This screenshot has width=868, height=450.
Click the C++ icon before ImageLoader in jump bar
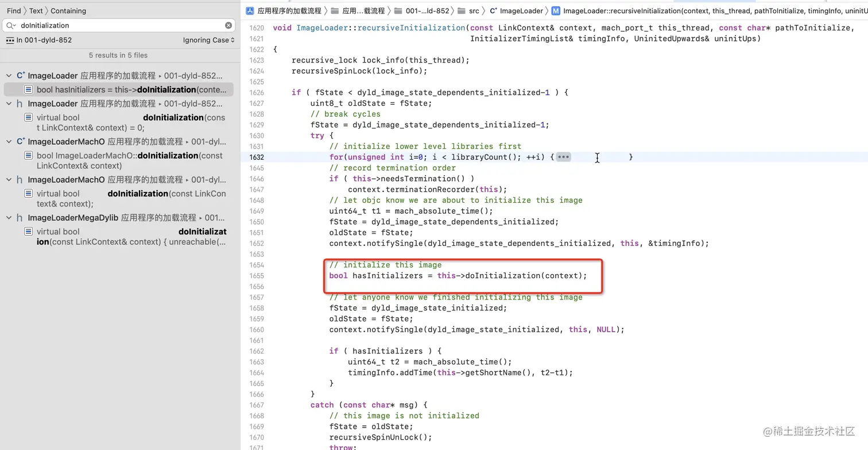pos(493,10)
